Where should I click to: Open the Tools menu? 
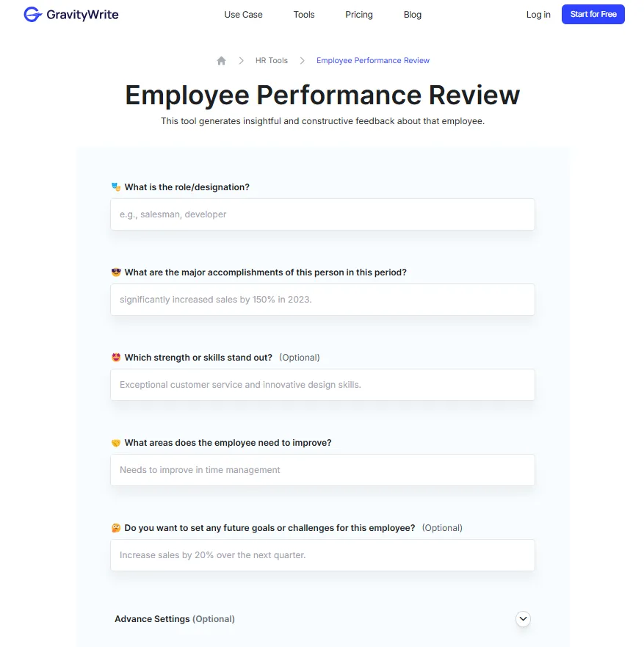pos(304,15)
